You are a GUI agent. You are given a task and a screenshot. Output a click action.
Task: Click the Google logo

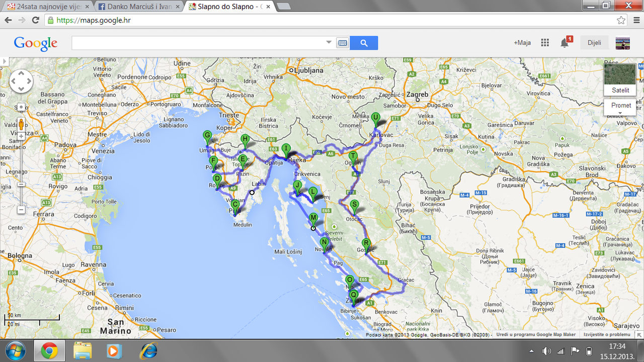pos(36,43)
